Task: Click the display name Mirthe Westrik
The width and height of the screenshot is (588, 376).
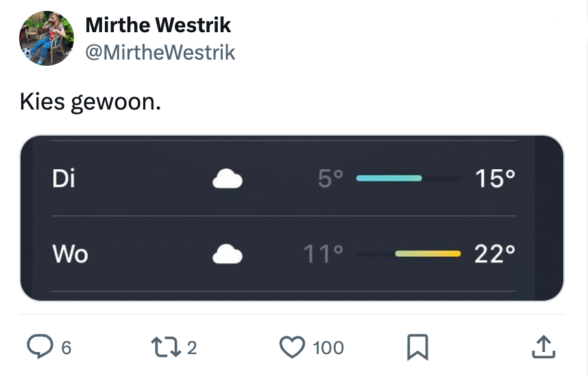Action: tap(158, 25)
